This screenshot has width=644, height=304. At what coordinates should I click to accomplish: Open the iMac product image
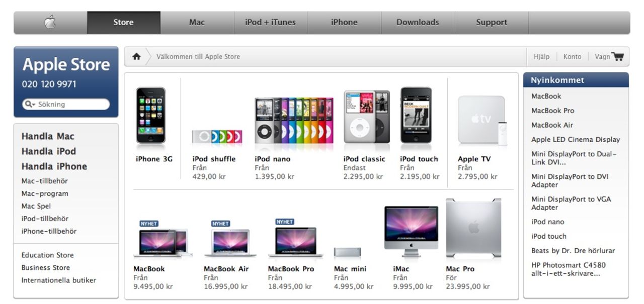tap(409, 226)
